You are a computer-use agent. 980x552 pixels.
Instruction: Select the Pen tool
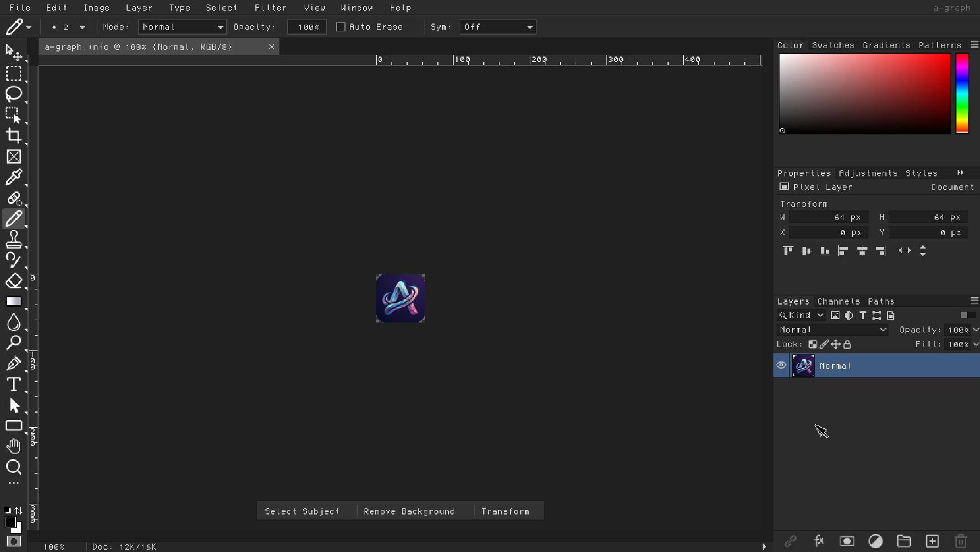(x=13, y=363)
